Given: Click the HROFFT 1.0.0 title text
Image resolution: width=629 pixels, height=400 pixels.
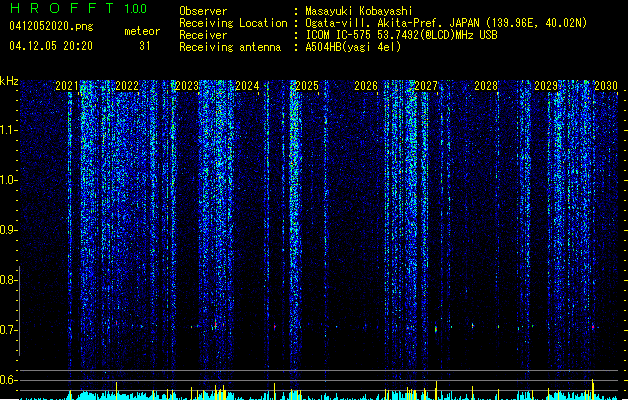Looking at the screenshot, I should (79, 8).
